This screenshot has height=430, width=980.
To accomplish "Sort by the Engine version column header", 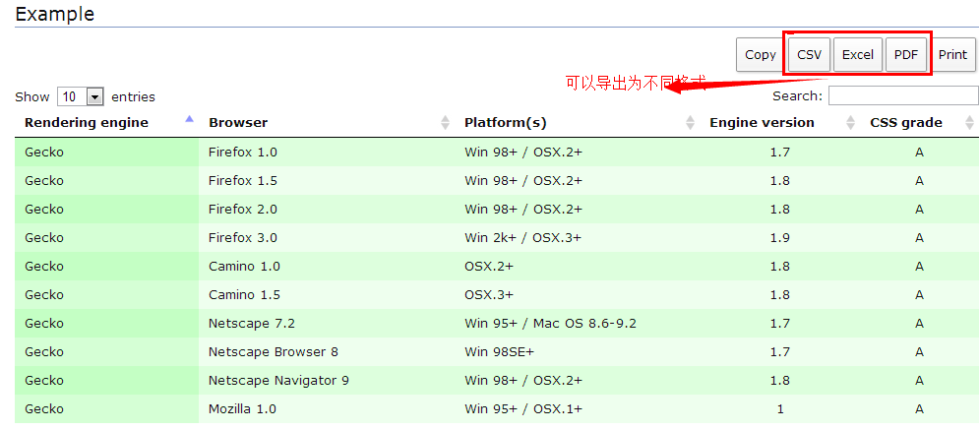I will pyautogui.click(x=779, y=122).
